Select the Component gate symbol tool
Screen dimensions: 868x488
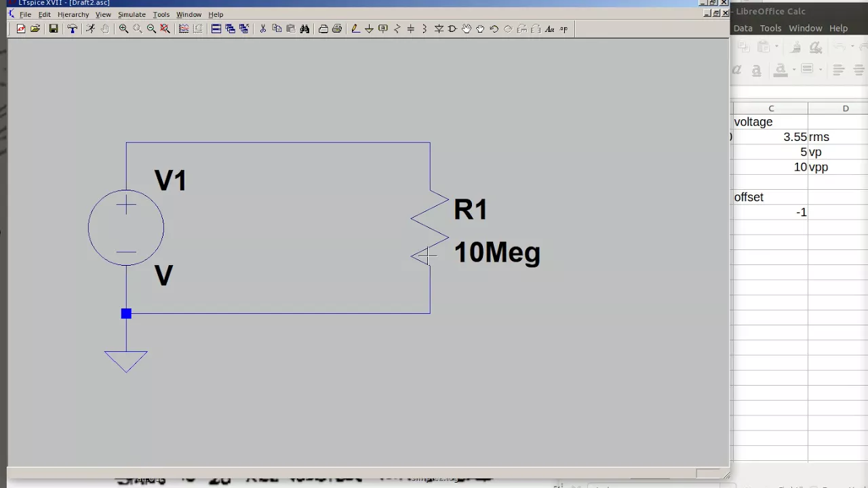pyautogui.click(x=452, y=28)
